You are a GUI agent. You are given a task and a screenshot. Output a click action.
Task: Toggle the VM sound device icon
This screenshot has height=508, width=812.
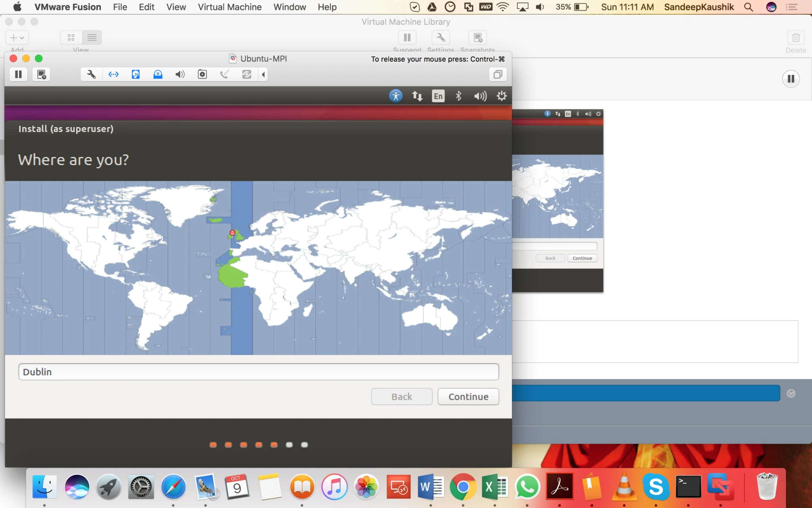[x=180, y=74]
